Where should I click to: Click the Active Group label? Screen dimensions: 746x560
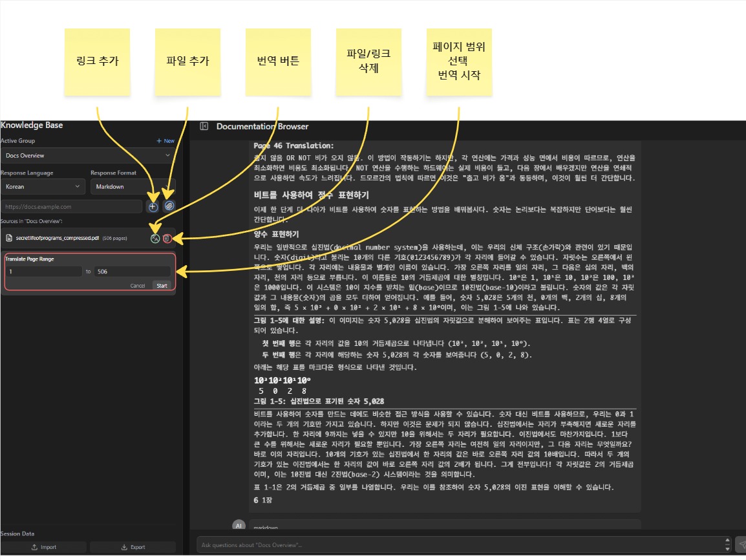click(18, 141)
